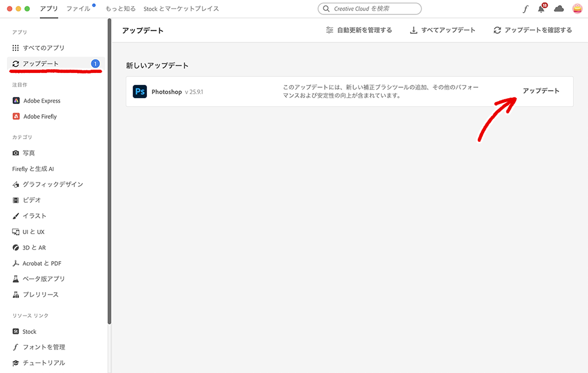Click the UI と UX devices icon
The width and height of the screenshot is (588, 373).
pos(16,232)
